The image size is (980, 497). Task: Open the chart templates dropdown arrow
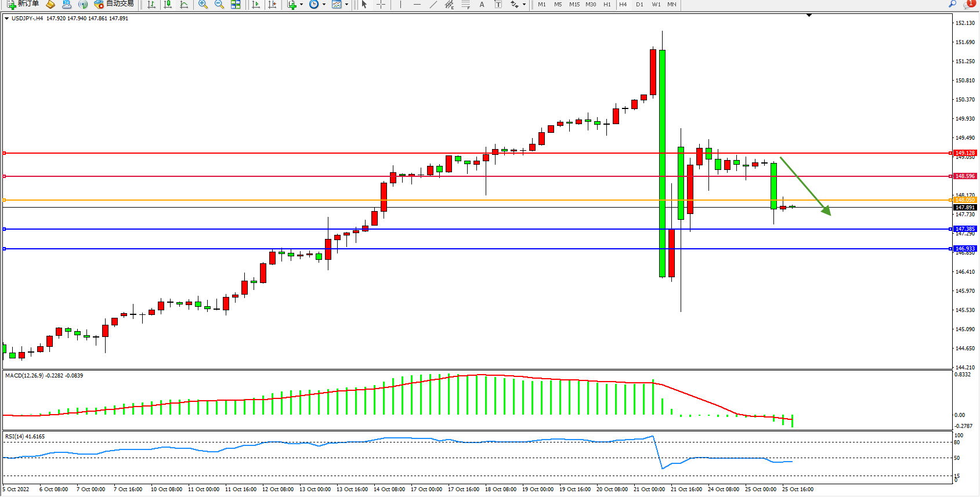click(x=346, y=4)
